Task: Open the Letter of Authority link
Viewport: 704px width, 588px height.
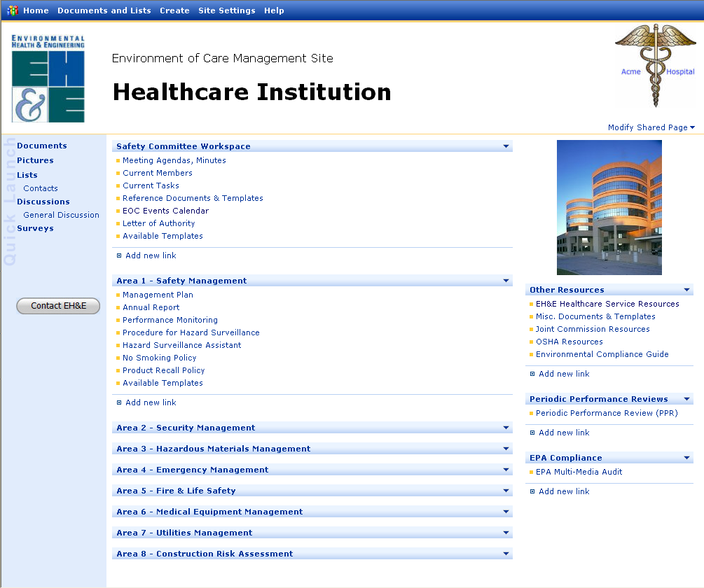Action: 159,223
